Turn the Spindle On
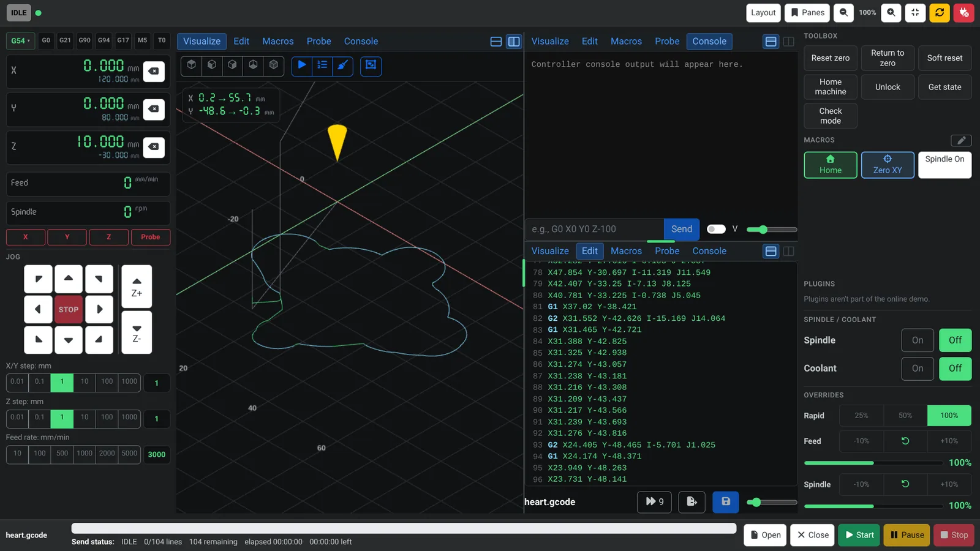The height and width of the screenshot is (551, 980). (918, 340)
